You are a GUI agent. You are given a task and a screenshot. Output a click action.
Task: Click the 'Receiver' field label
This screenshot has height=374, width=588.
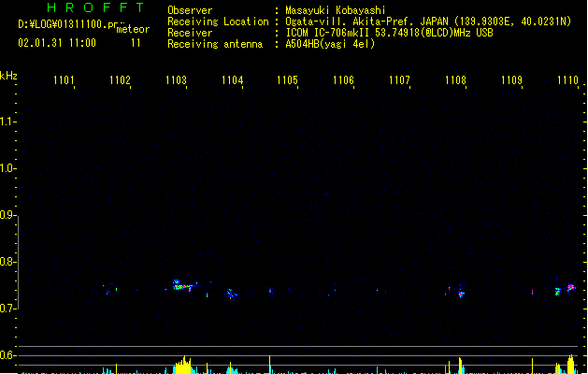190,33
